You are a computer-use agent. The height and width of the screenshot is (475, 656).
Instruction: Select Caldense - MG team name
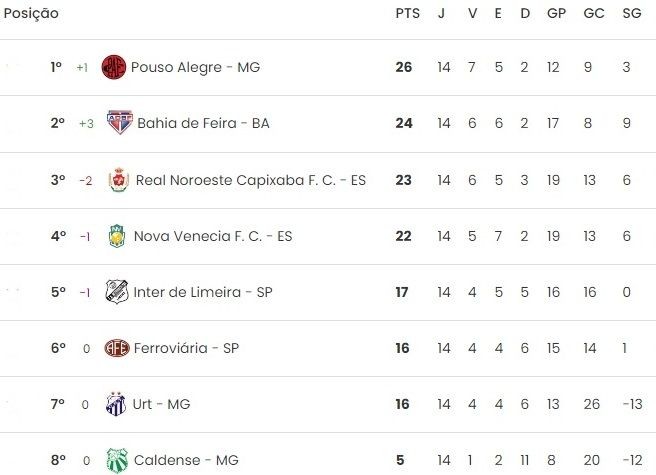point(186,460)
